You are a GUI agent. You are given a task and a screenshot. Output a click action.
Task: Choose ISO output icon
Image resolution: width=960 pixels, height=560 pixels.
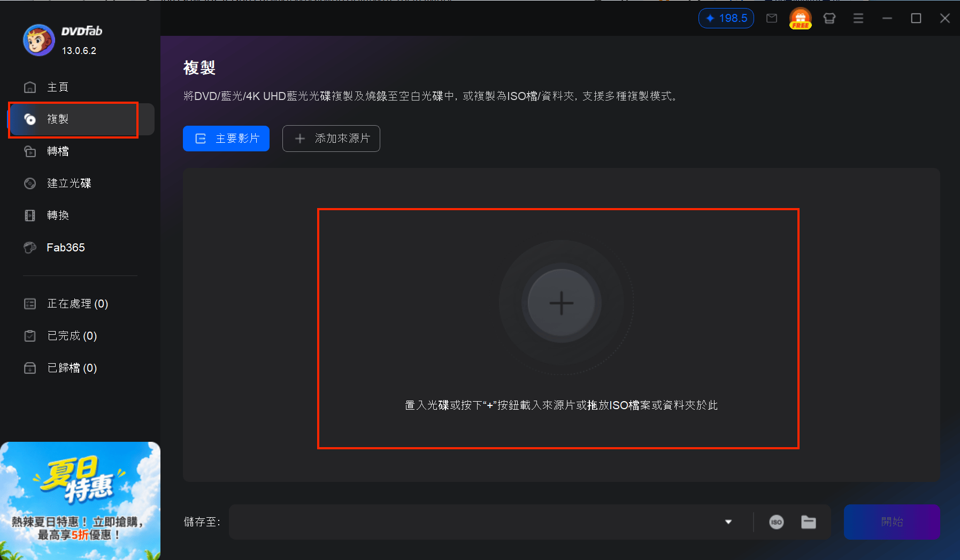point(777,522)
